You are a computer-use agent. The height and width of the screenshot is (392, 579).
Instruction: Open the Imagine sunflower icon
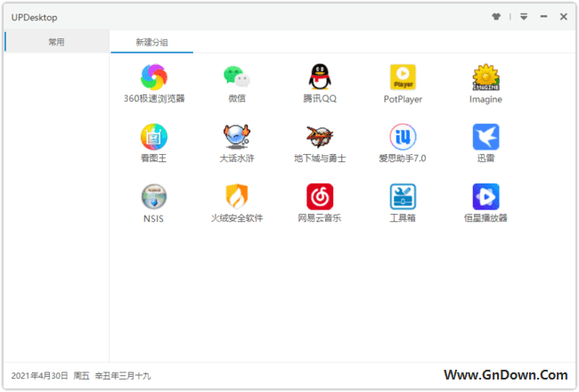[485, 78]
